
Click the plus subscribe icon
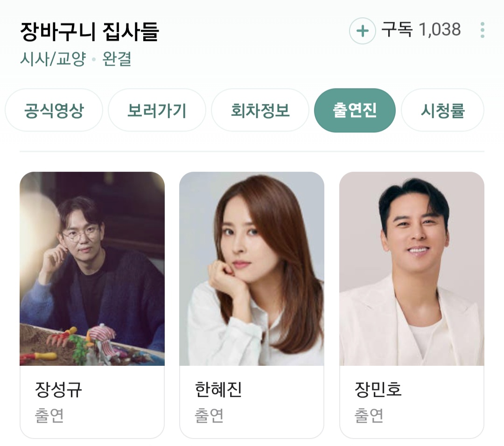(x=363, y=31)
